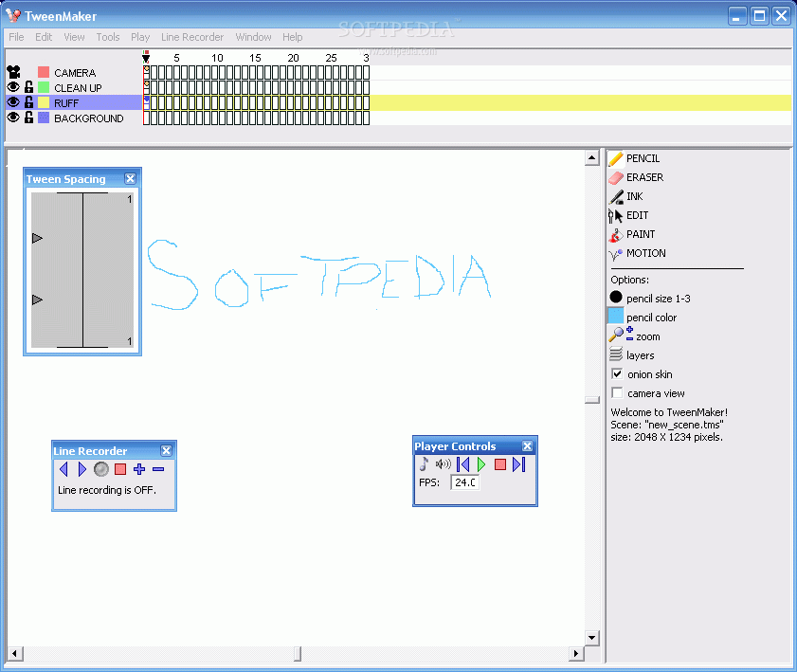Click the horizontal scrollbar left arrow
The image size is (797, 672).
tap(14, 653)
